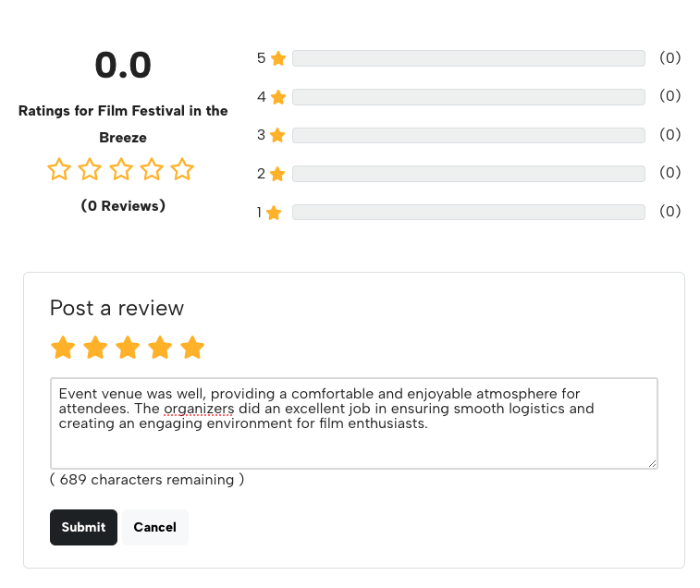Set review rating to one star
Screen dimensions: 700x588
point(63,348)
